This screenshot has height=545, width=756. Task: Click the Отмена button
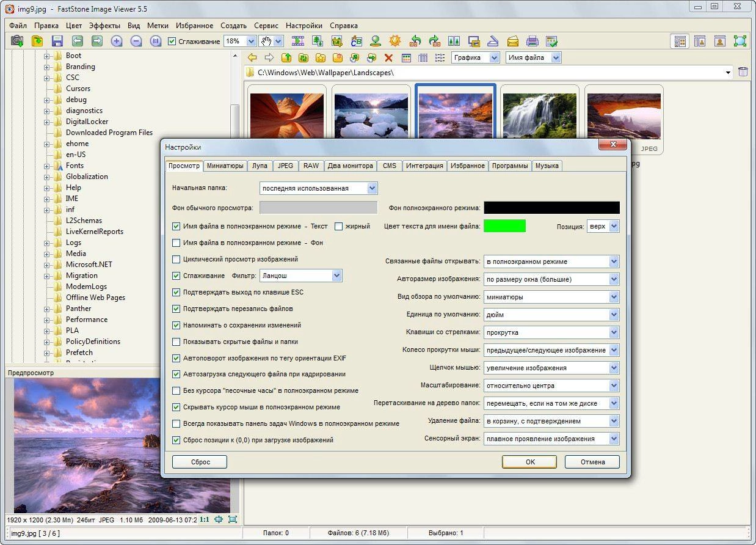pyautogui.click(x=592, y=462)
